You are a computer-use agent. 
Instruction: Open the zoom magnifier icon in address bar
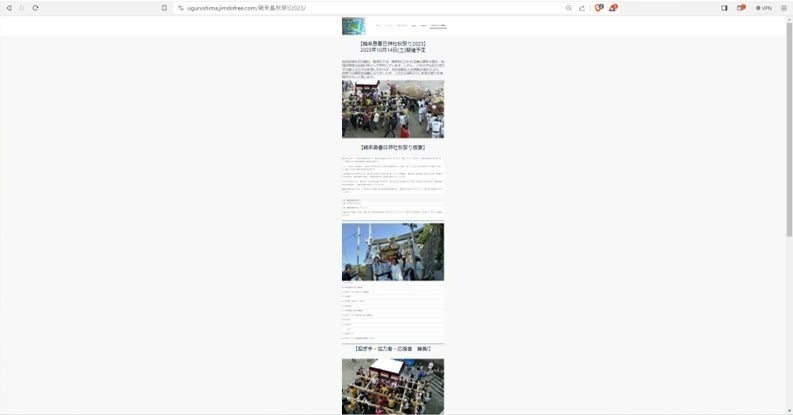click(x=569, y=7)
